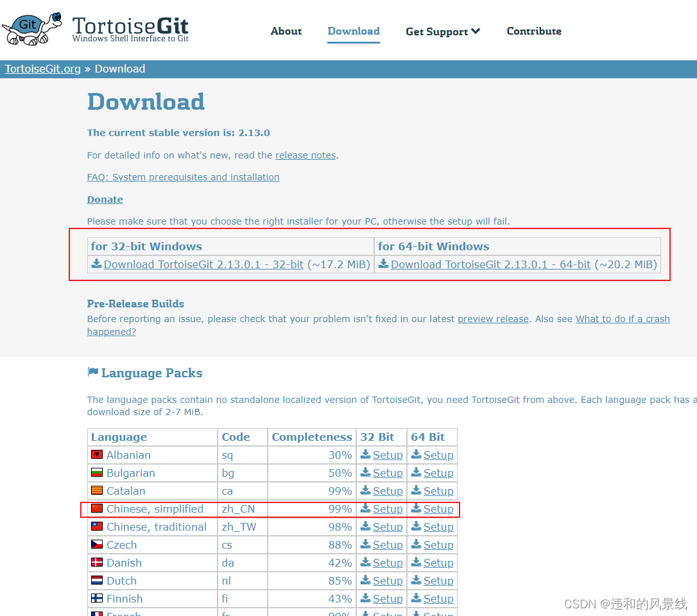This screenshot has width=697, height=616.
Task: Click the Czech flag icon
Action: coord(97,544)
